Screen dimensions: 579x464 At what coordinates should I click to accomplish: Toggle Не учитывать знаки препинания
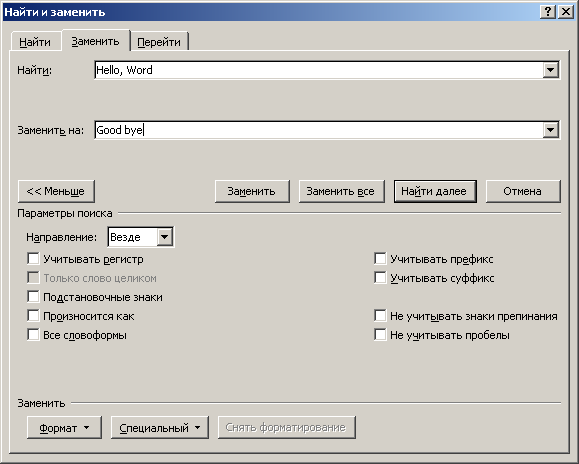click(380, 316)
